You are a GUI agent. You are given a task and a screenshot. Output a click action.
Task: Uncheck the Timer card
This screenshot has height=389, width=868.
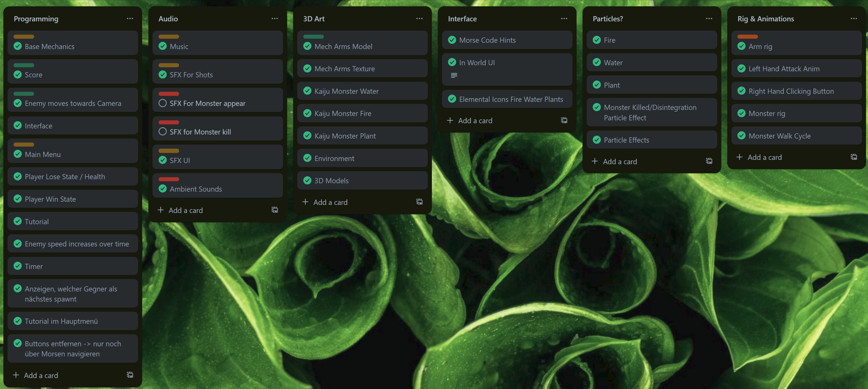18,266
